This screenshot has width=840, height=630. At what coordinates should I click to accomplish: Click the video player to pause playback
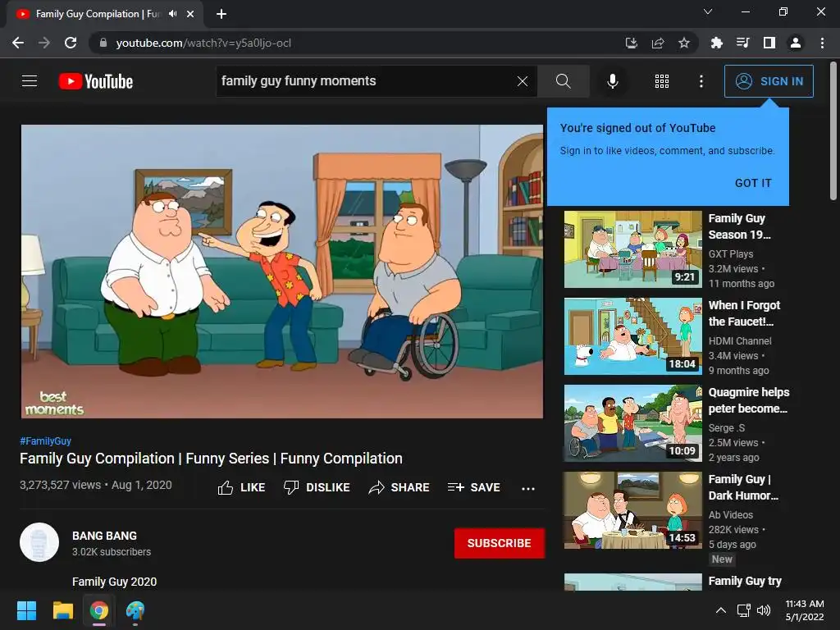282,271
